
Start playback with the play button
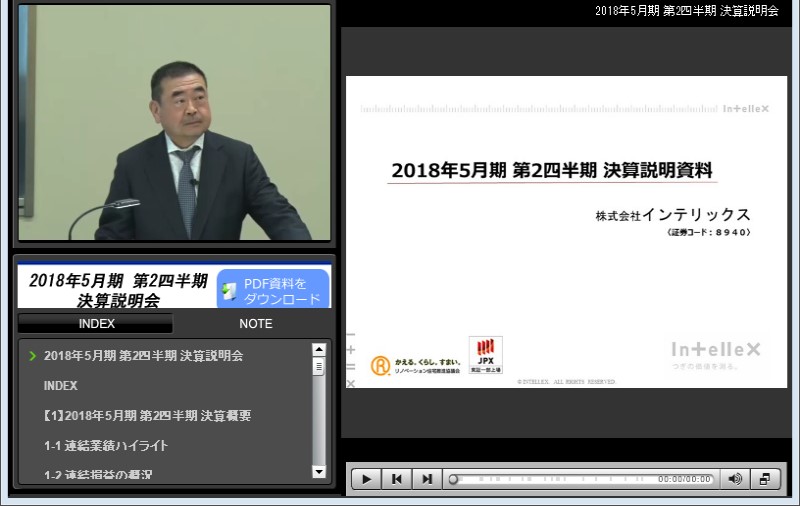(x=366, y=479)
